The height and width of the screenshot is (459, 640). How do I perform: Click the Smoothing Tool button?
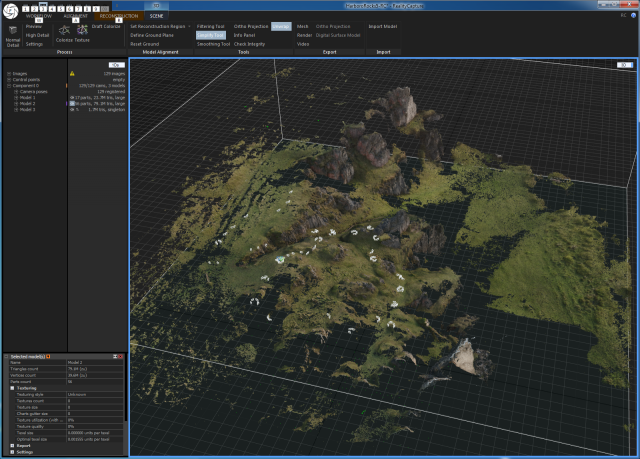click(x=211, y=44)
